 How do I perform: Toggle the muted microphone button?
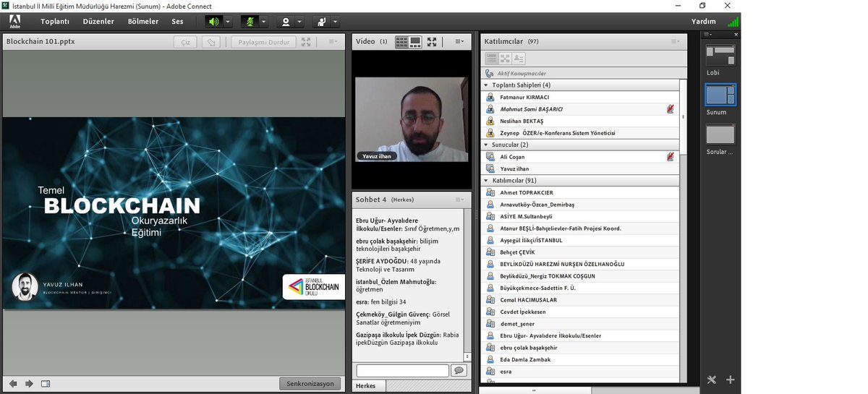pos(250,22)
